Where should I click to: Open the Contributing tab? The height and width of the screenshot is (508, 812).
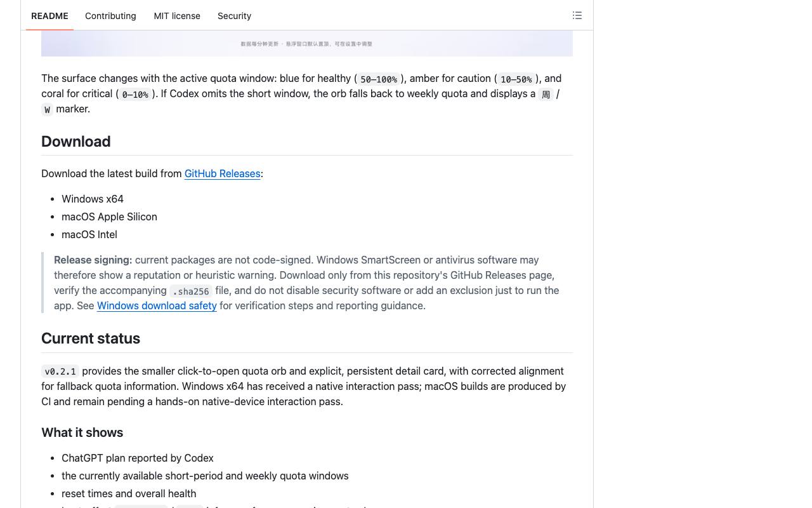110,16
